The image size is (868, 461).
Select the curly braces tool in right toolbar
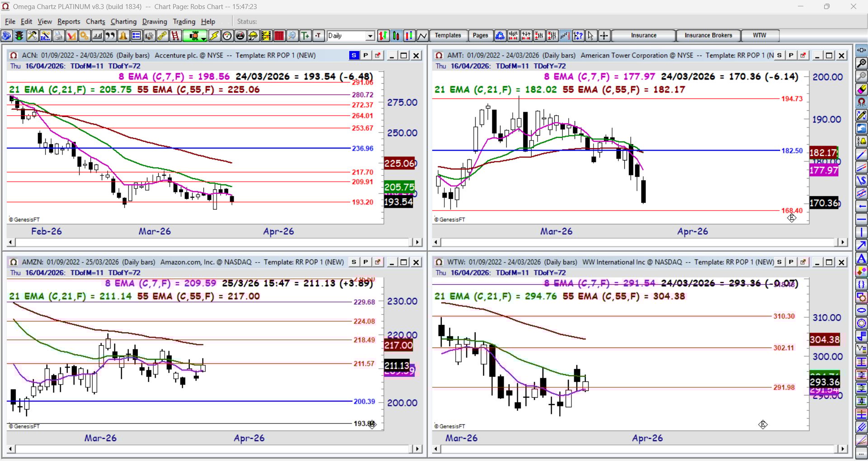click(x=862, y=284)
